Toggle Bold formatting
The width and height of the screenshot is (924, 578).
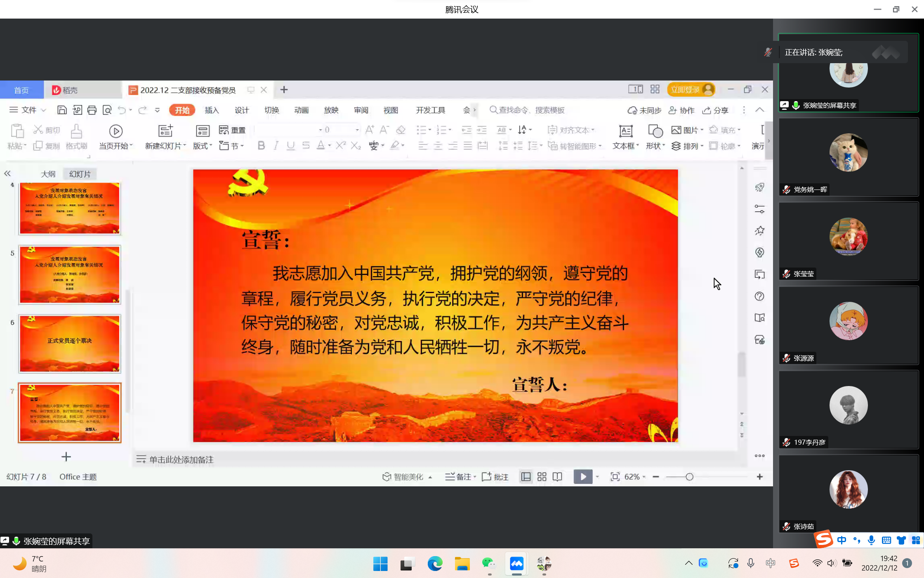(261, 146)
